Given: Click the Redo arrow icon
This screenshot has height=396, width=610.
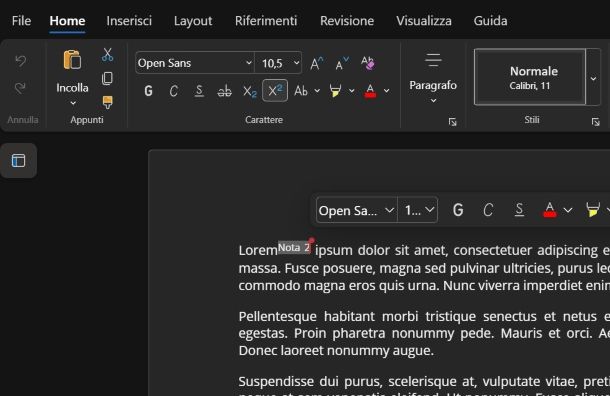Looking at the screenshot, I should coord(20,88).
